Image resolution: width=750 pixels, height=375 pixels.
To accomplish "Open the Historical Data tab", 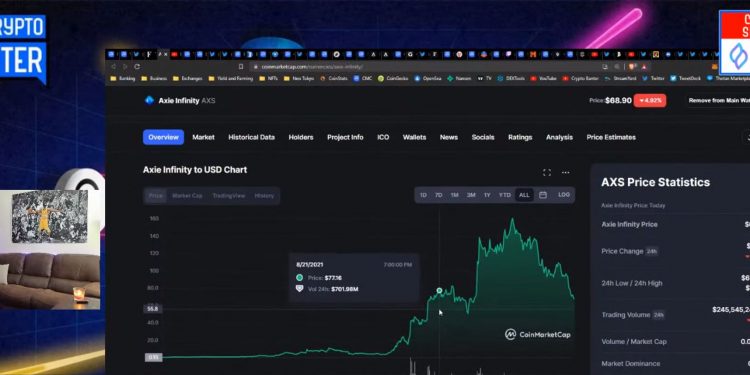I will click(252, 137).
